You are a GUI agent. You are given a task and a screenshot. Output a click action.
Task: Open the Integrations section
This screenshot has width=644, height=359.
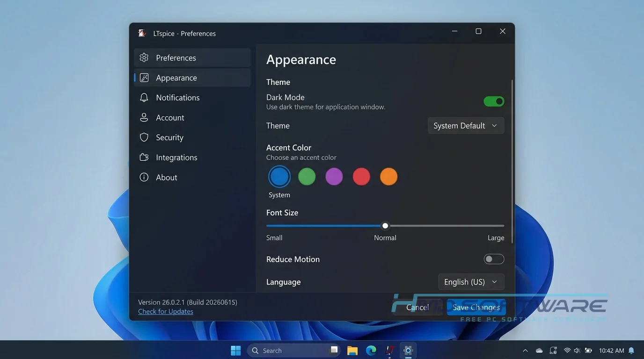(192, 157)
